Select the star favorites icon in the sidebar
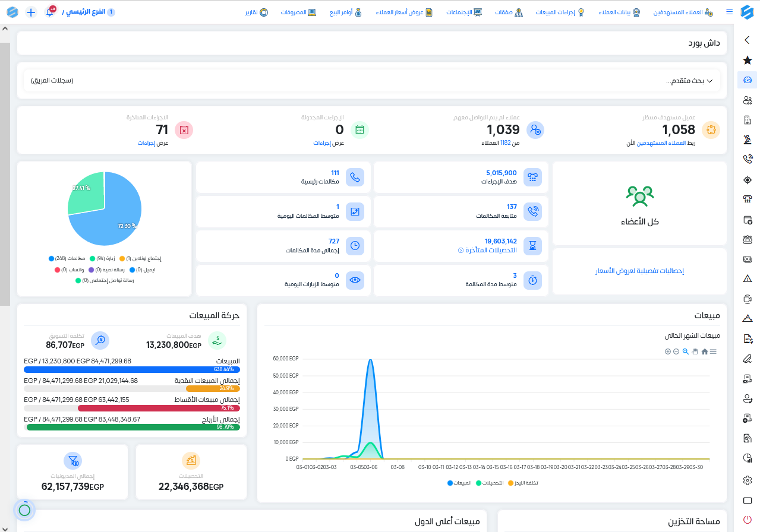Screen dimensions: 760x532 point(747,60)
